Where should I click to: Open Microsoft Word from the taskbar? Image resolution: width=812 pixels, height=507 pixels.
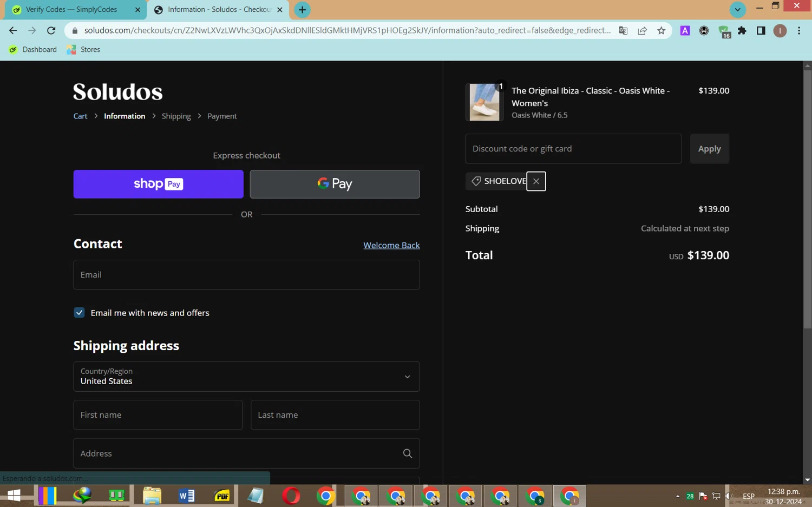[x=186, y=496]
